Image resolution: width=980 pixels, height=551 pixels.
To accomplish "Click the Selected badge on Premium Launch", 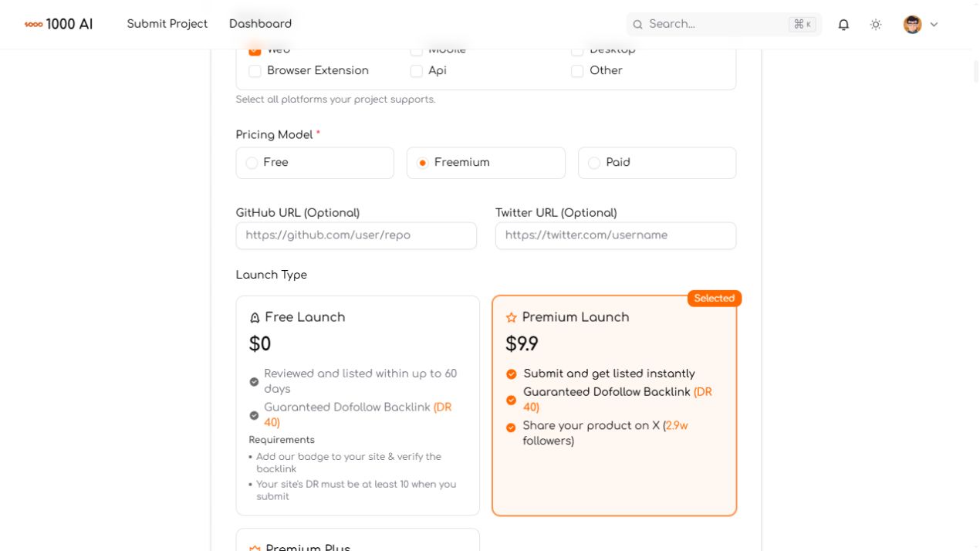I will tap(715, 299).
